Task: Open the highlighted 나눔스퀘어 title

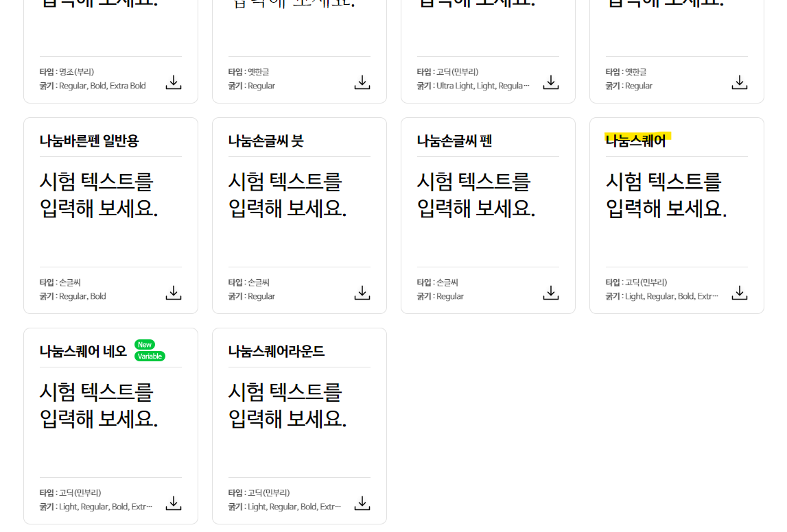Action: pyautogui.click(x=635, y=141)
